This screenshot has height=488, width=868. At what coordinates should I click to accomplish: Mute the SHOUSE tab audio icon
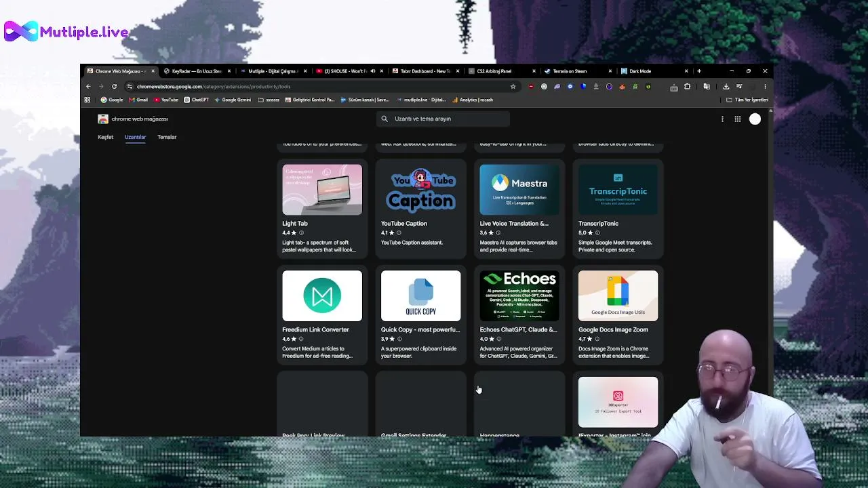click(372, 71)
